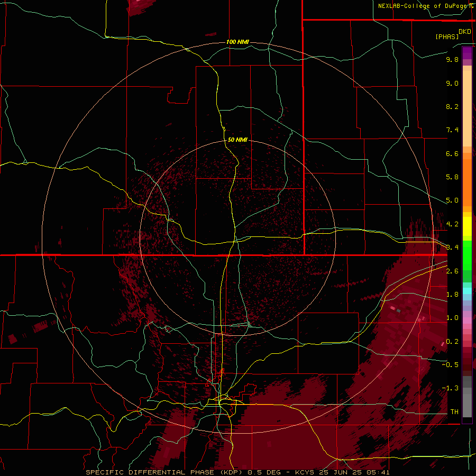This screenshot has width=476, height=476.
Task: Pick the cyan color scale segment
Action: coord(467,291)
